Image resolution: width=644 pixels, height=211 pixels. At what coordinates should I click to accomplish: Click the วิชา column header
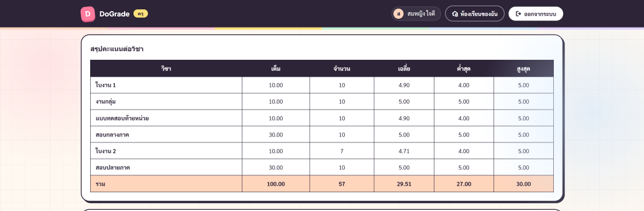coord(166,69)
